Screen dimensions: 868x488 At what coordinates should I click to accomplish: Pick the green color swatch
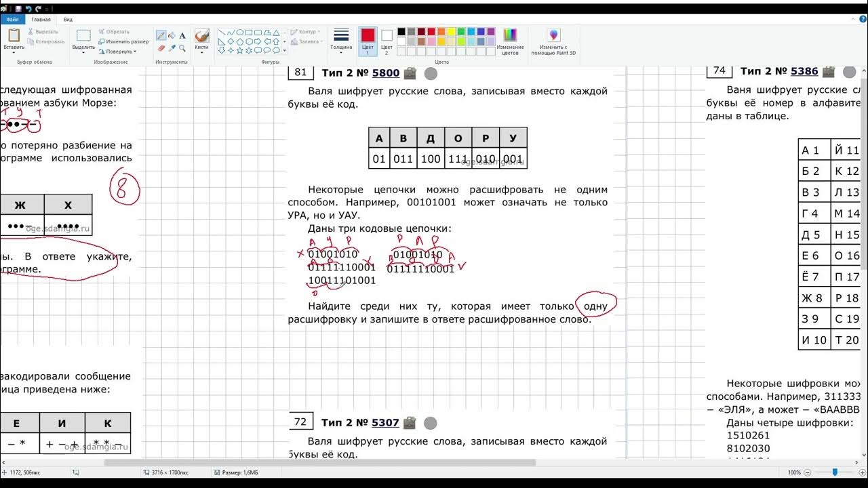pyautogui.click(x=461, y=32)
